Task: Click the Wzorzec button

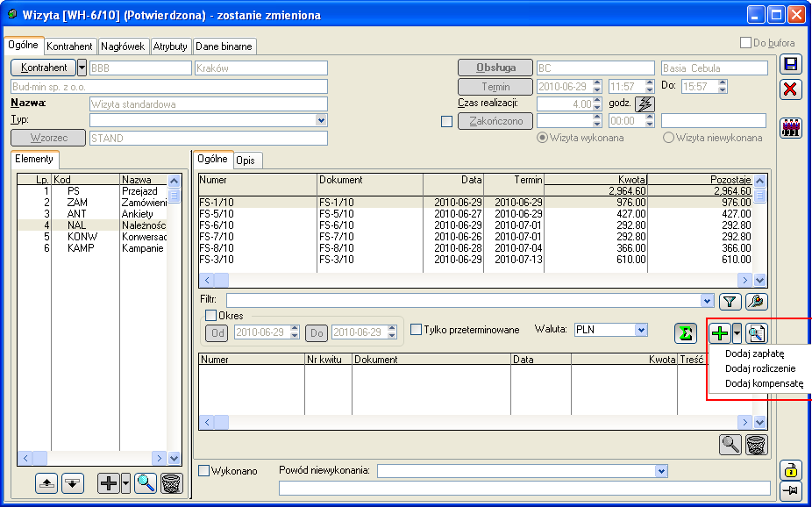Action: (x=49, y=139)
